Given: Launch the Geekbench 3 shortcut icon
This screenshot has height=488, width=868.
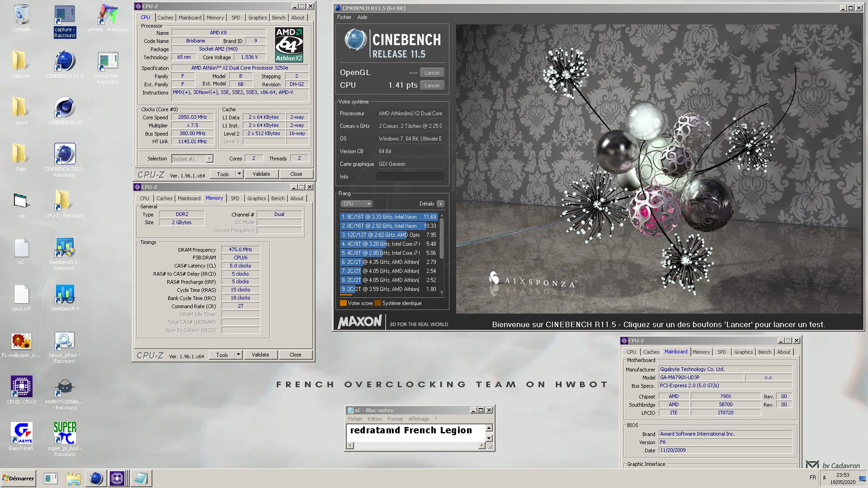Looking at the screenshot, I should click(x=65, y=254).
